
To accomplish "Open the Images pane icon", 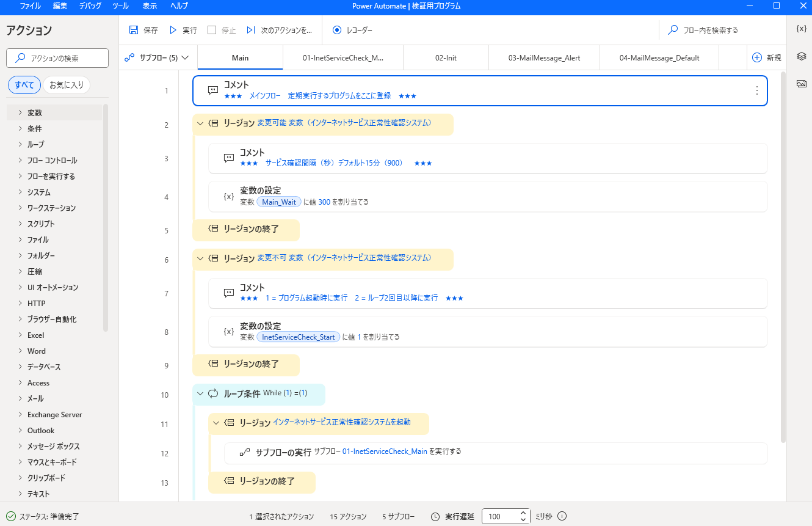I will coord(802,84).
